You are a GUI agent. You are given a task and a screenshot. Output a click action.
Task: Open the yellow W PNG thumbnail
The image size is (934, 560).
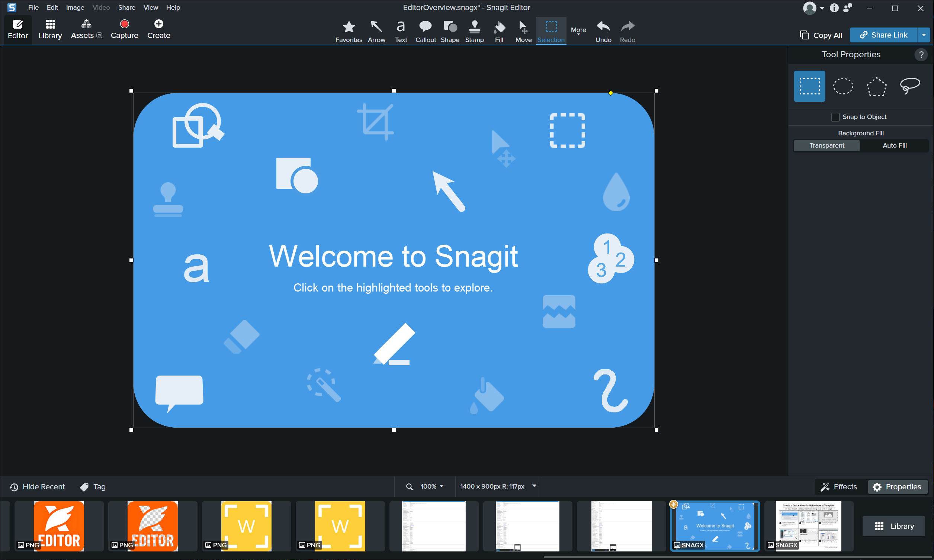[246, 526]
